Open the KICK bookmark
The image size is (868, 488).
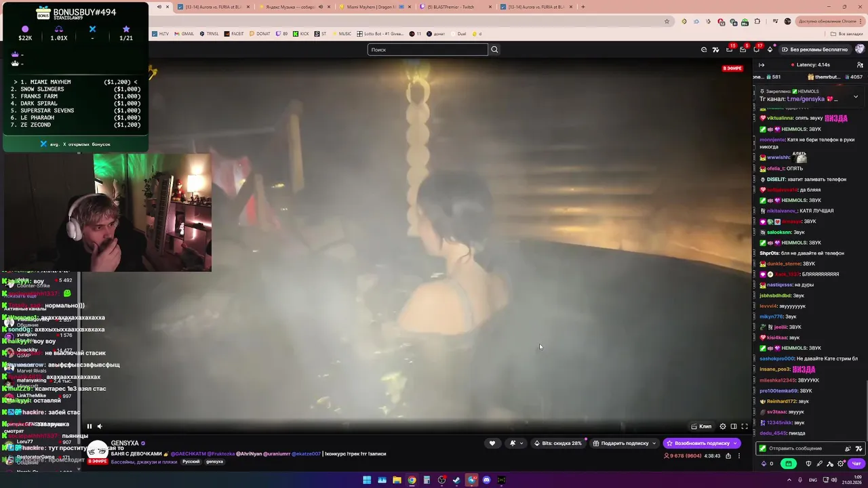301,33
